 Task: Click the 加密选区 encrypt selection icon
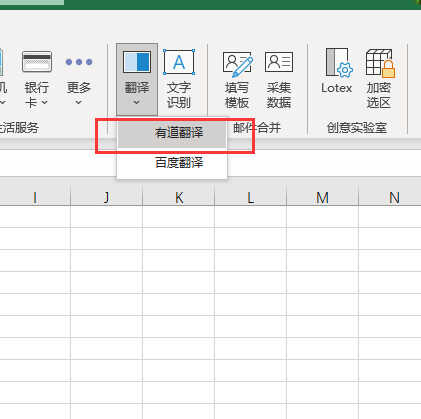(x=380, y=63)
